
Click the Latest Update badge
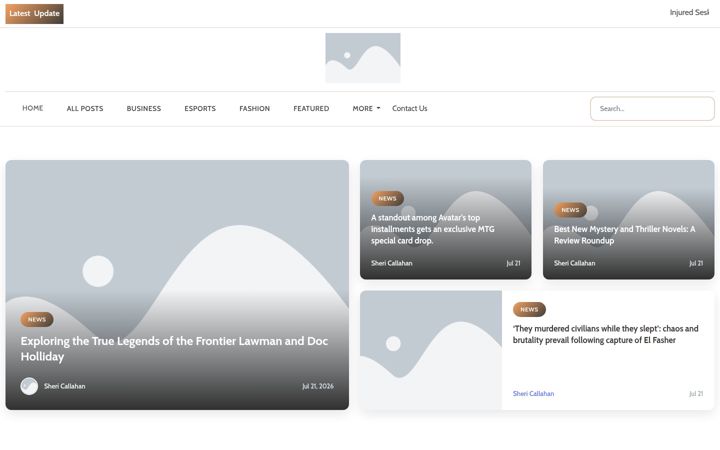tap(34, 14)
